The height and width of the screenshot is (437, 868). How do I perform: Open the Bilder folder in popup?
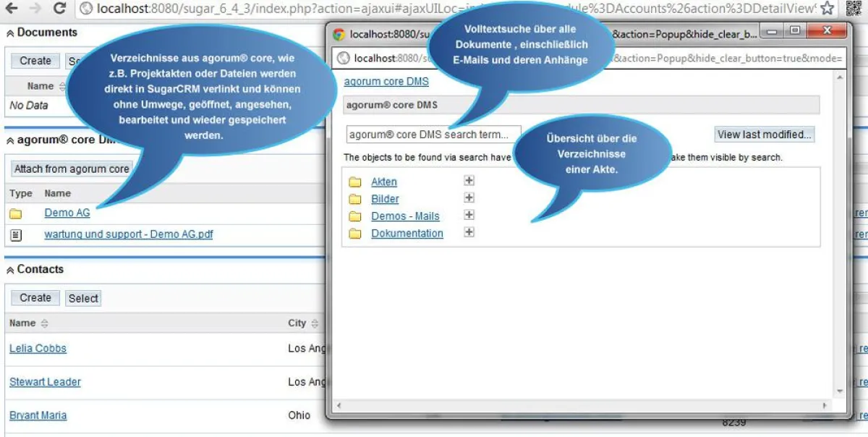click(385, 199)
